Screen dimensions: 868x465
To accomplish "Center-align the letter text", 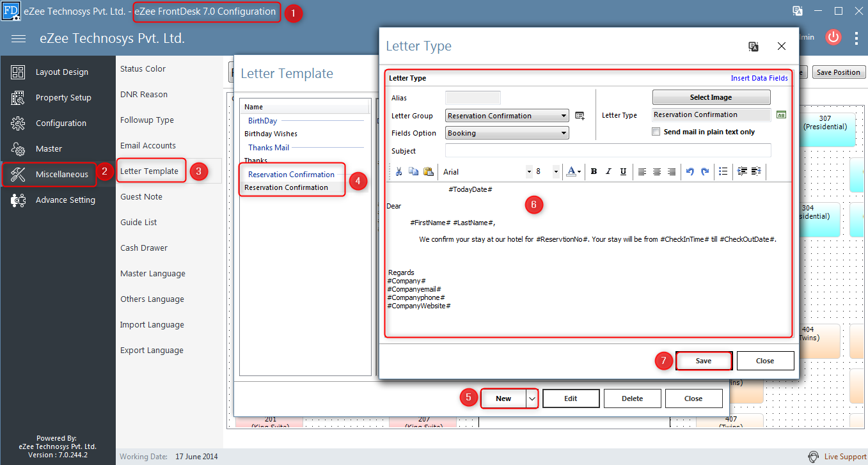I will 657,171.
